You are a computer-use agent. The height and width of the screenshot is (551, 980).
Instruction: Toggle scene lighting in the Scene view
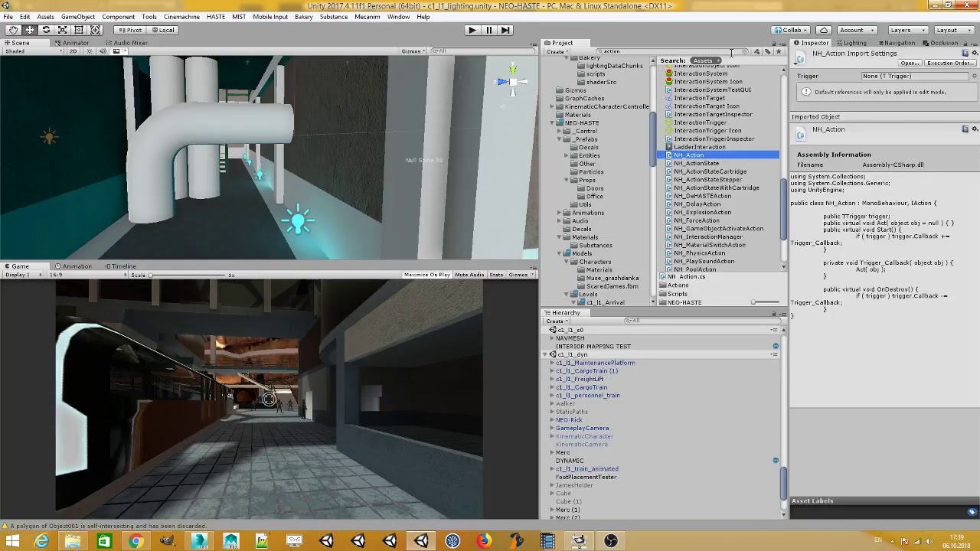[x=90, y=51]
